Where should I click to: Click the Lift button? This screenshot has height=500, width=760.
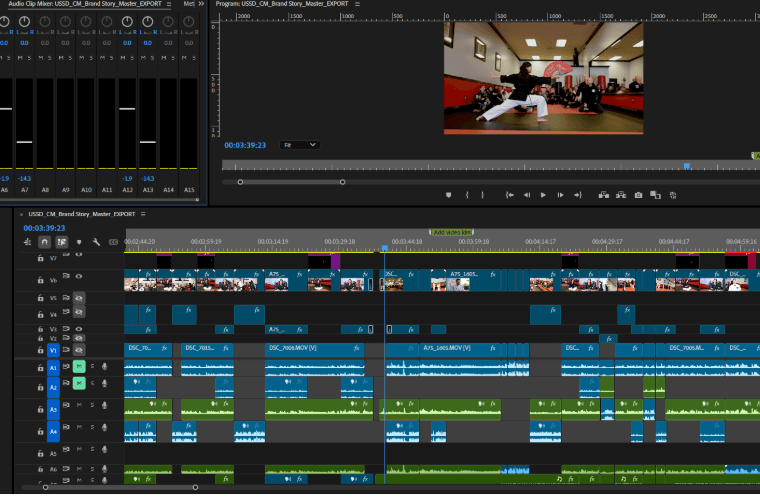click(x=603, y=195)
